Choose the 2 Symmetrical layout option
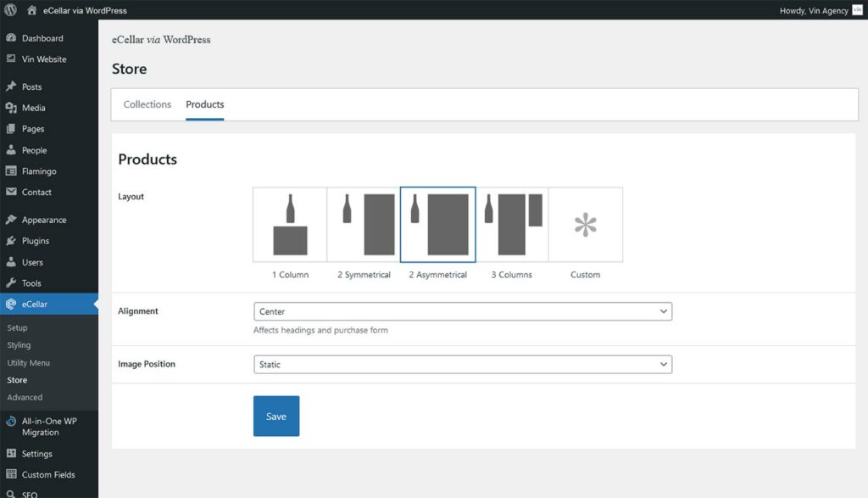Viewport: 868px width, 498px height. tap(364, 225)
